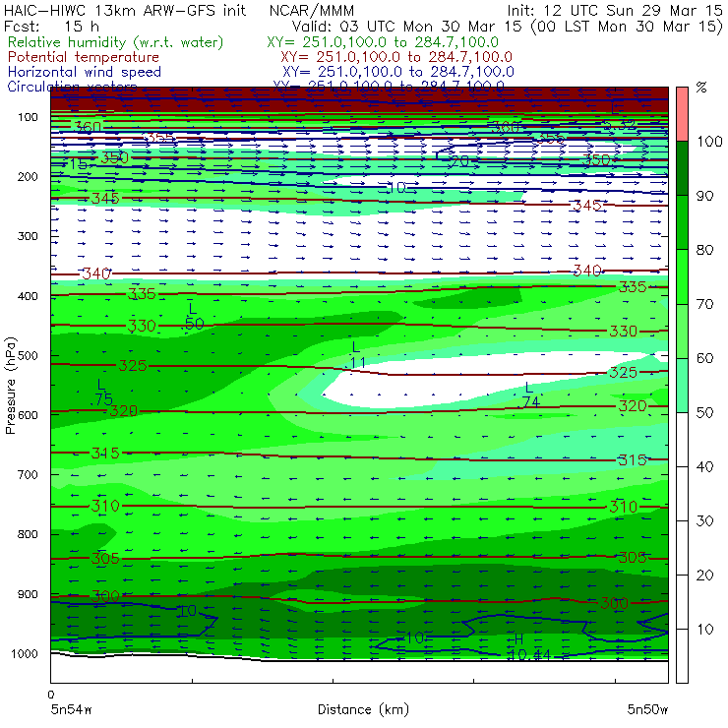Screen dimensions: 728x728
Task: Click the '5n54w' start location label
Action: click(x=71, y=709)
